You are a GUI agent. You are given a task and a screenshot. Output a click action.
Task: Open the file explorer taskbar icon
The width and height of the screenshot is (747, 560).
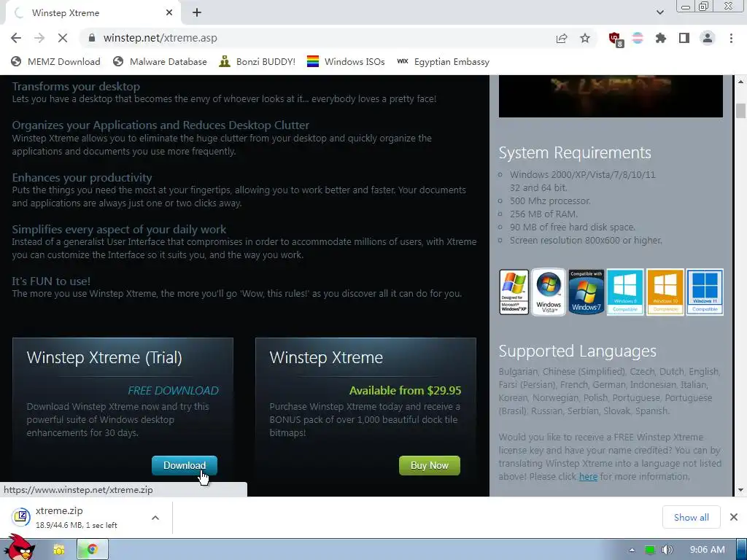[58, 550]
